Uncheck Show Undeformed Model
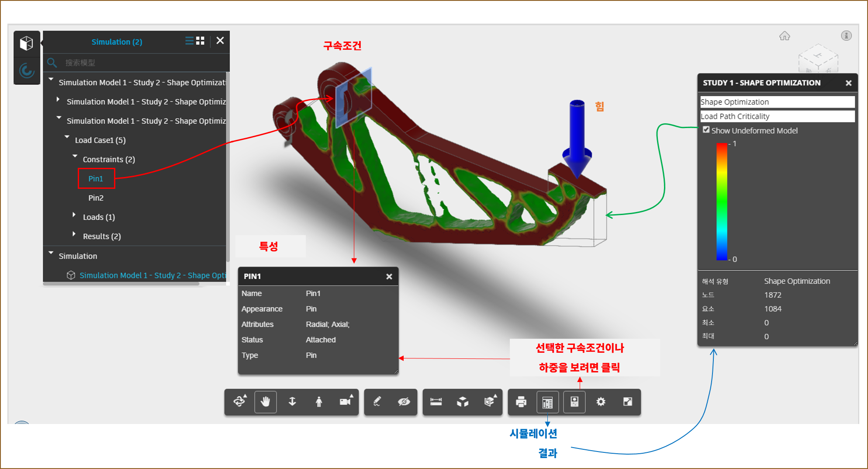Image resolution: width=868 pixels, height=469 pixels. [x=706, y=130]
